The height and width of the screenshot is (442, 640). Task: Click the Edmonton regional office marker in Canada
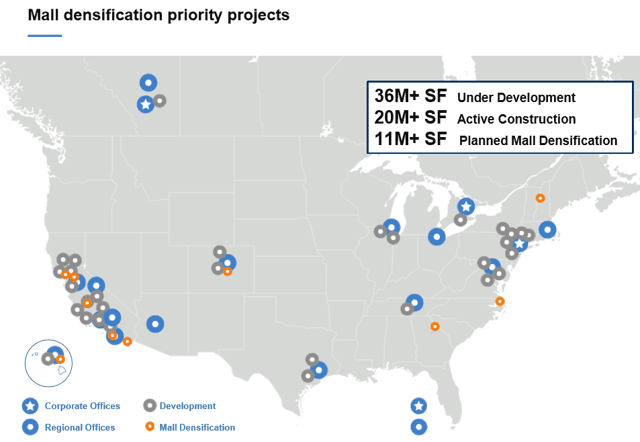[149, 83]
